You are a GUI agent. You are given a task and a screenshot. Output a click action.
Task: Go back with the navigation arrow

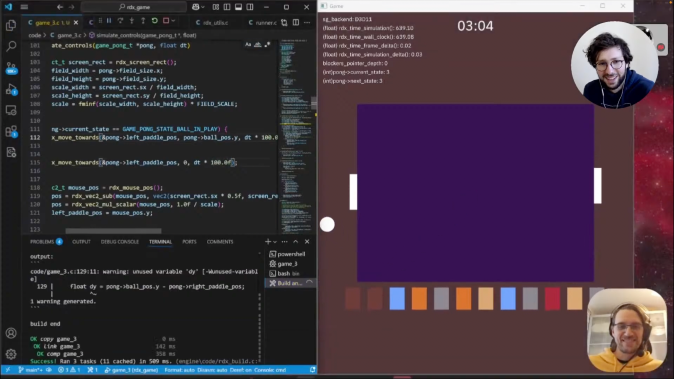tap(60, 7)
